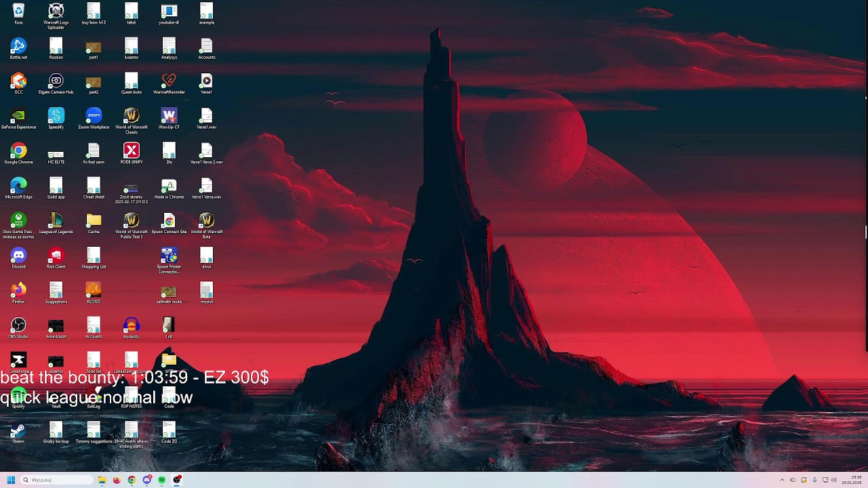Launch the Xbox Game Pass shortcut

[18, 226]
